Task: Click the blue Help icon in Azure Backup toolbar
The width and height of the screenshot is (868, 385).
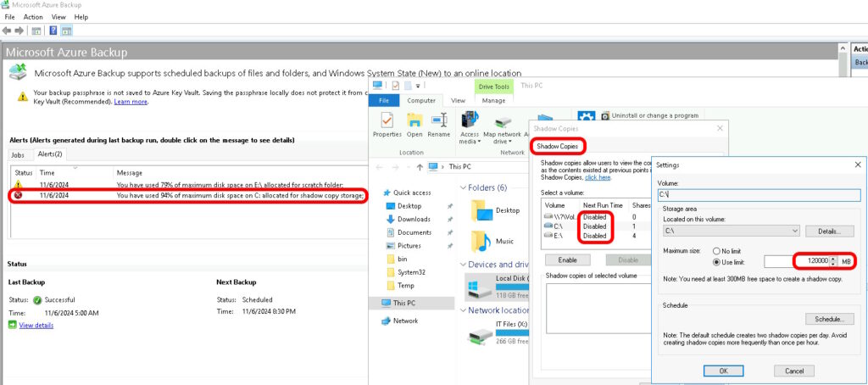Action: point(53,31)
